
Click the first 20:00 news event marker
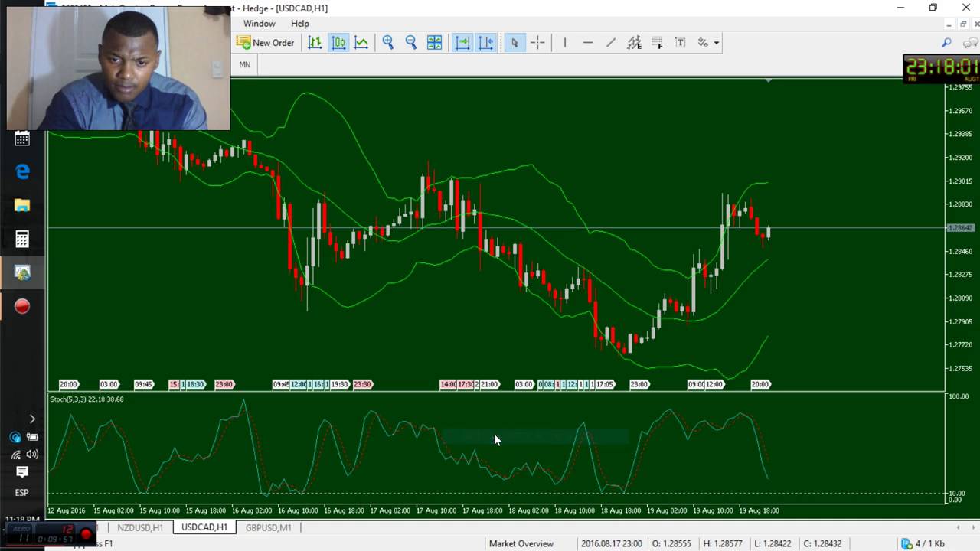pyautogui.click(x=69, y=384)
